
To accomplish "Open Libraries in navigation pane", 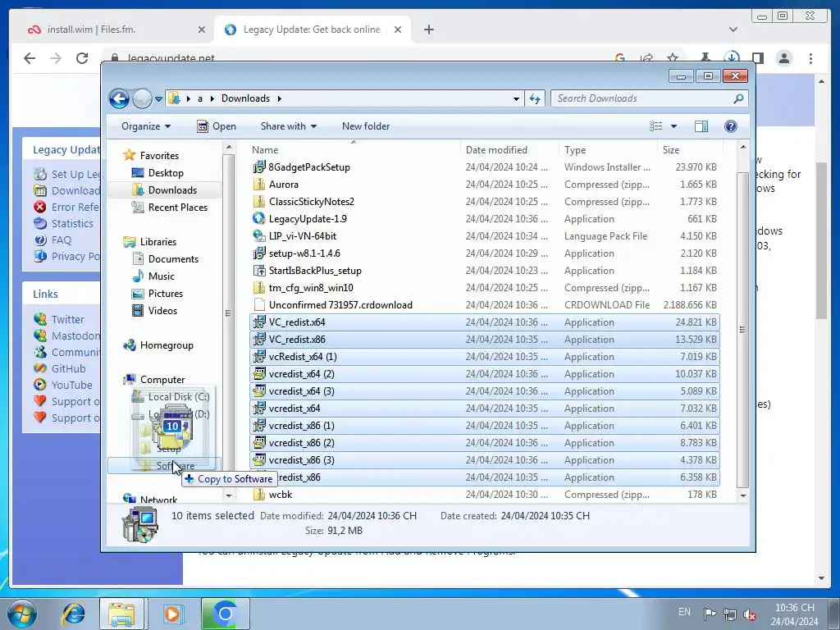I will 158,242.
